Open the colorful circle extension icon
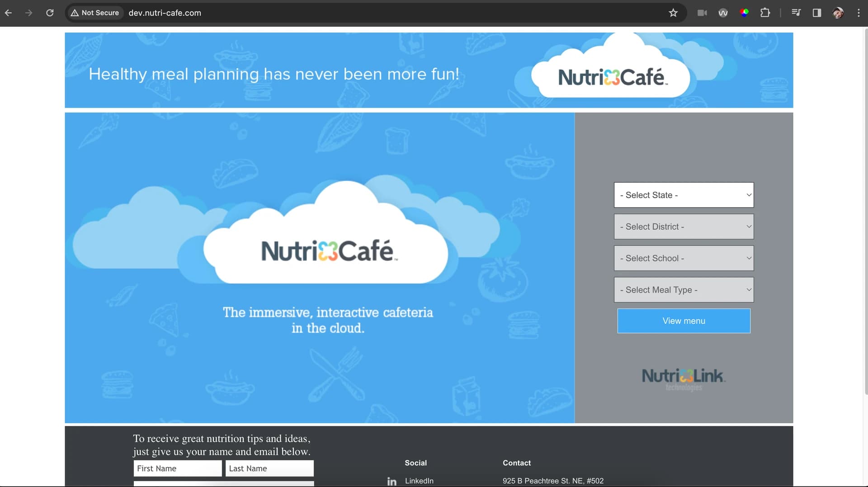 pos(744,12)
